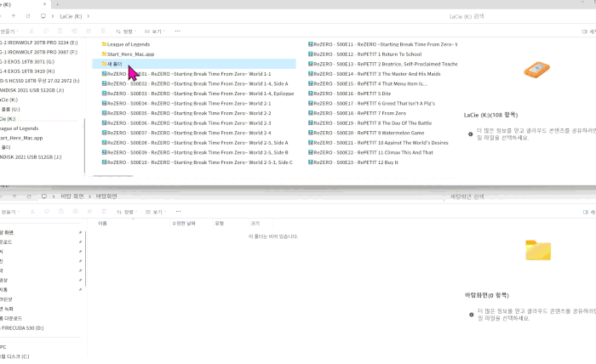Open 보기 view dropdown in upper window

click(156, 31)
